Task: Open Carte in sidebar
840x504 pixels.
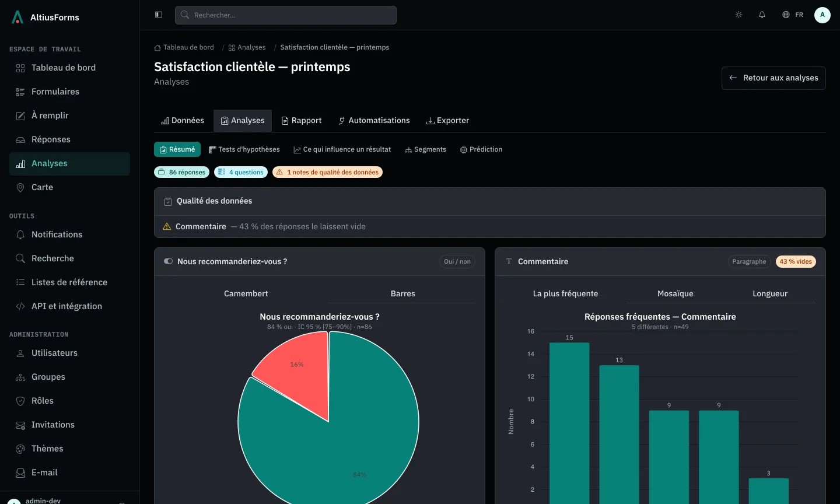Action: click(69, 187)
